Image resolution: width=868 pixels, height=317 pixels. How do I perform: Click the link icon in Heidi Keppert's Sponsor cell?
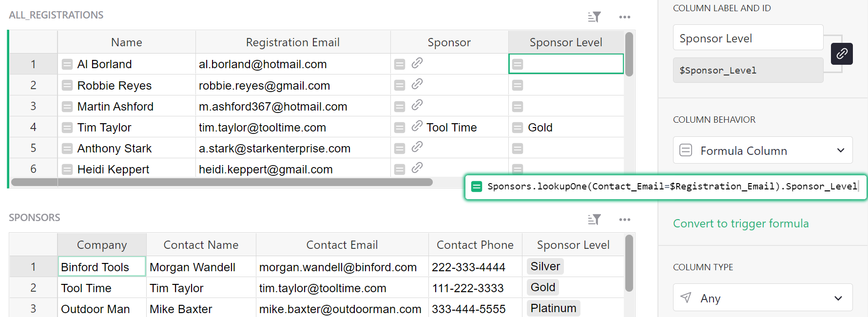[x=417, y=168]
